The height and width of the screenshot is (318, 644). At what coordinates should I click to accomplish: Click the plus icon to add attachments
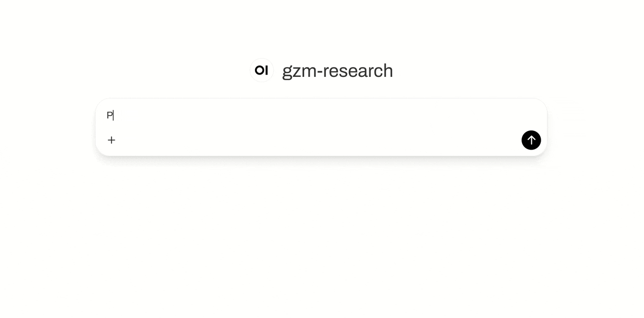click(111, 140)
